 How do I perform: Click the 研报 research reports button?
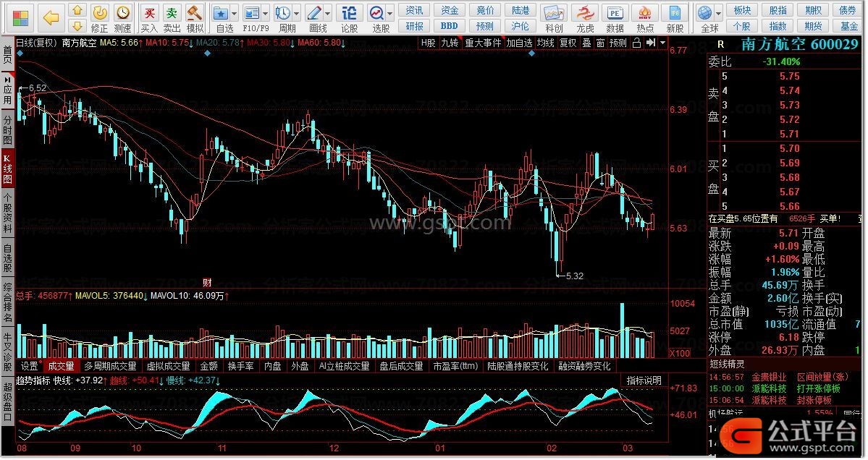[414, 26]
